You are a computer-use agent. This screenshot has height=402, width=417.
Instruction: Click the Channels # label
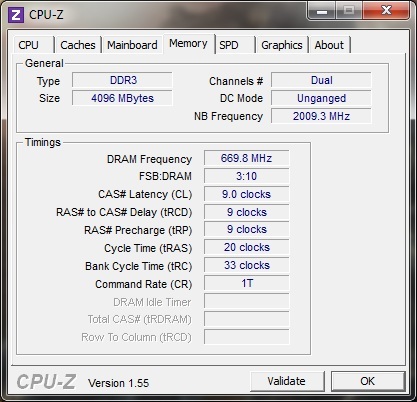236,81
